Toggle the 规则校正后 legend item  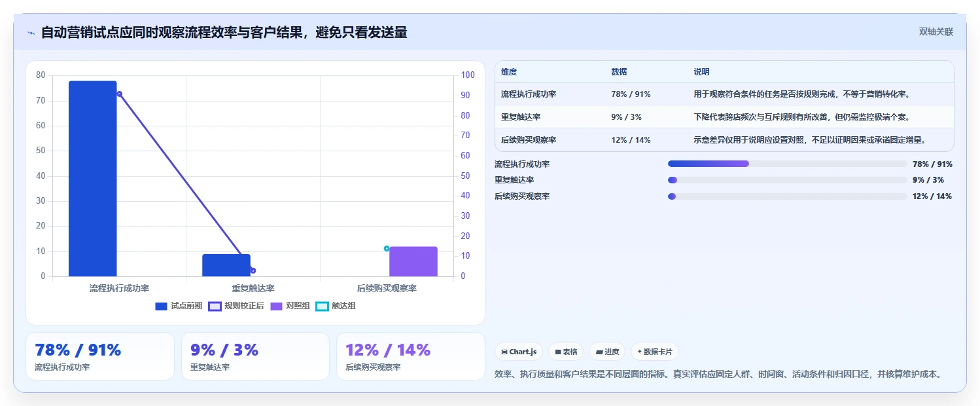pyautogui.click(x=236, y=306)
